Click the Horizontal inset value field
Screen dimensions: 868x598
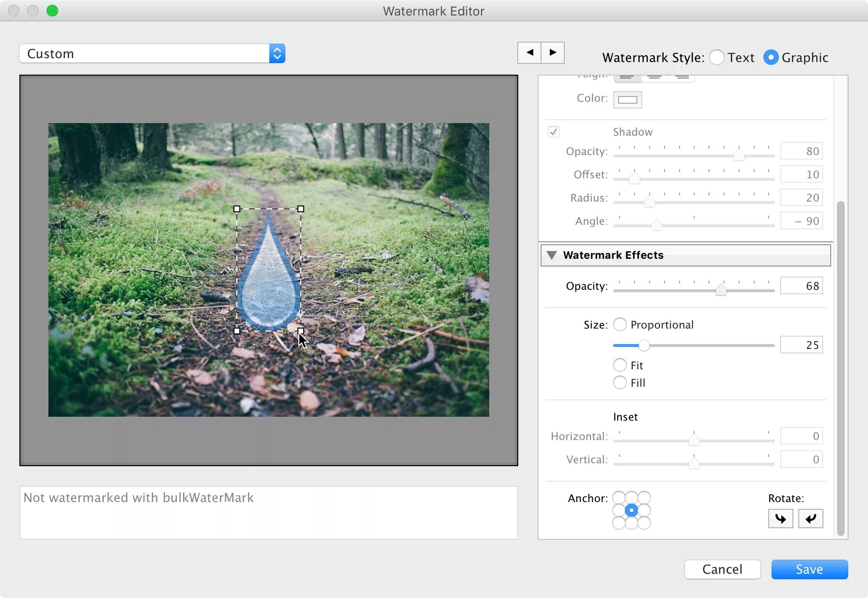click(x=801, y=436)
